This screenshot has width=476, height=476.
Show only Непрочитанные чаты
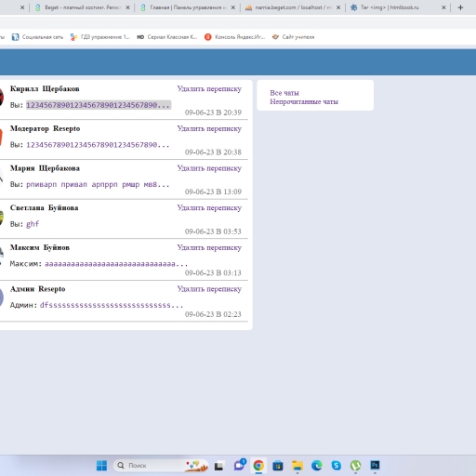(x=304, y=101)
